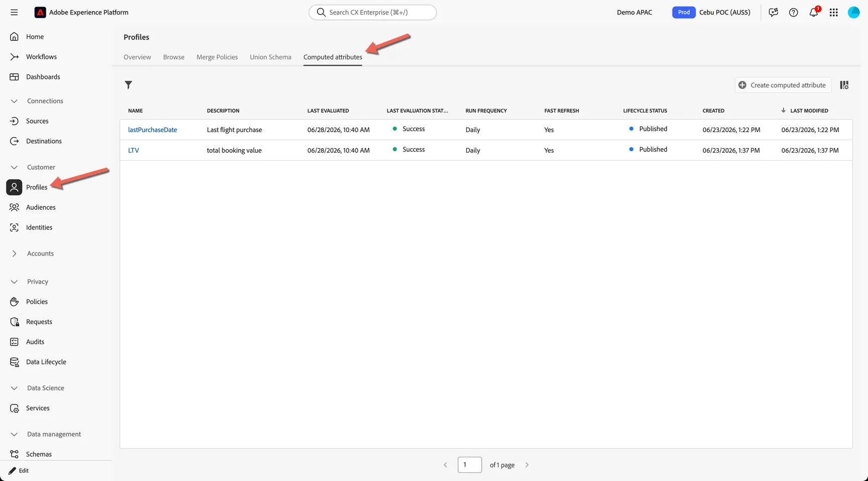Screen dimensions: 868x481
Task: Open Schemas under Data management
Action: [39, 454]
